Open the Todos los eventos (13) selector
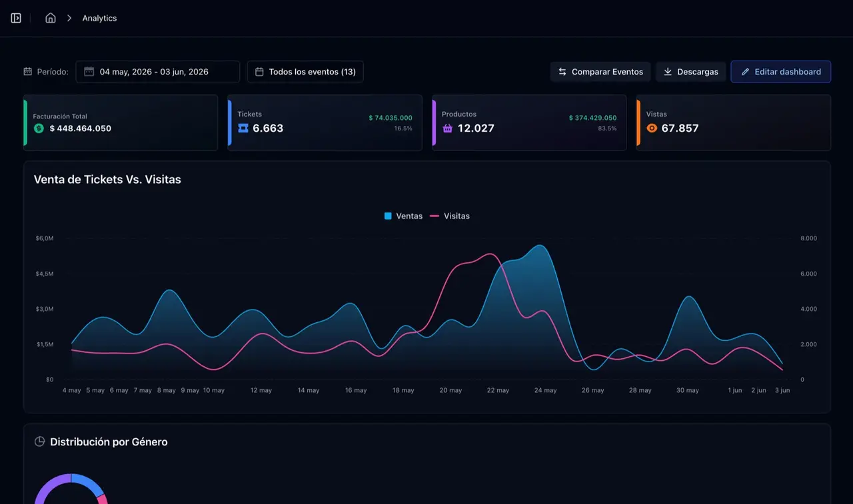 305,72
